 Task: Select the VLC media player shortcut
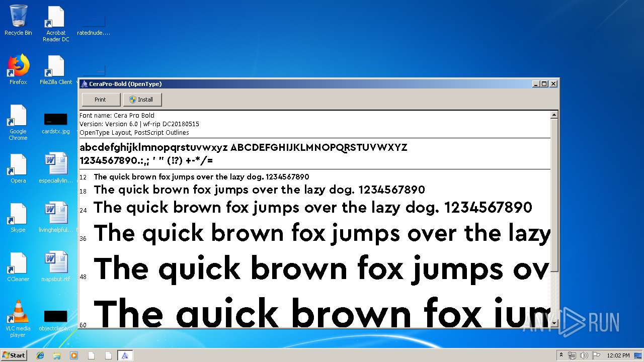[x=18, y=319]
